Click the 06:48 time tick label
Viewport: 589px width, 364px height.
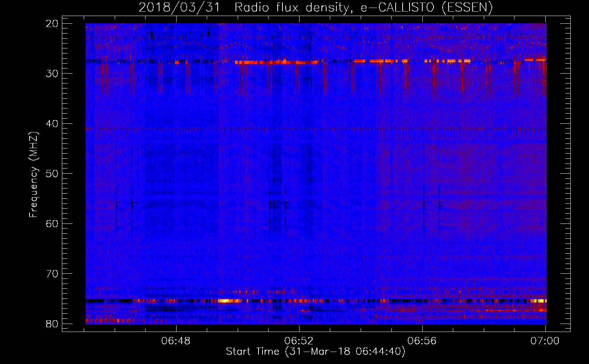coord(176,341)
